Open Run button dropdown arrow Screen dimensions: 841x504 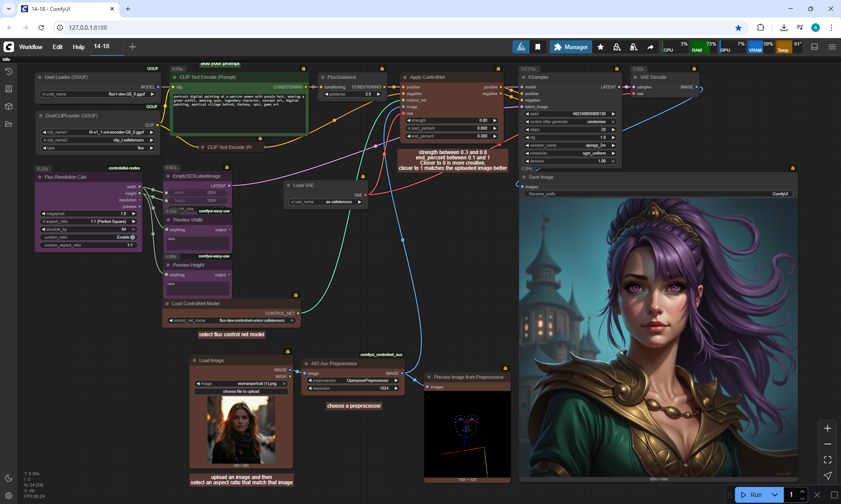click(774, 495)
